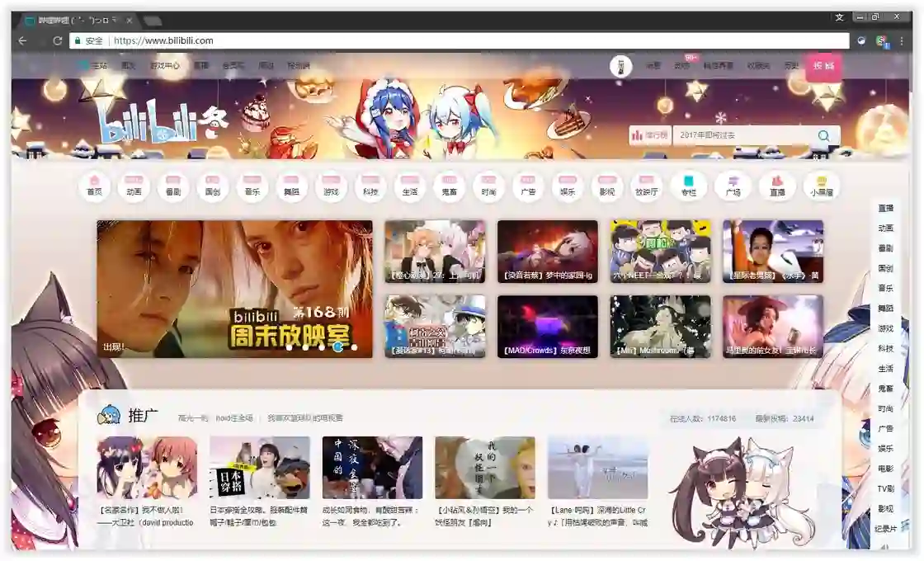
Task: Open Chrome's three-dot menu
Action: [902, 40]
